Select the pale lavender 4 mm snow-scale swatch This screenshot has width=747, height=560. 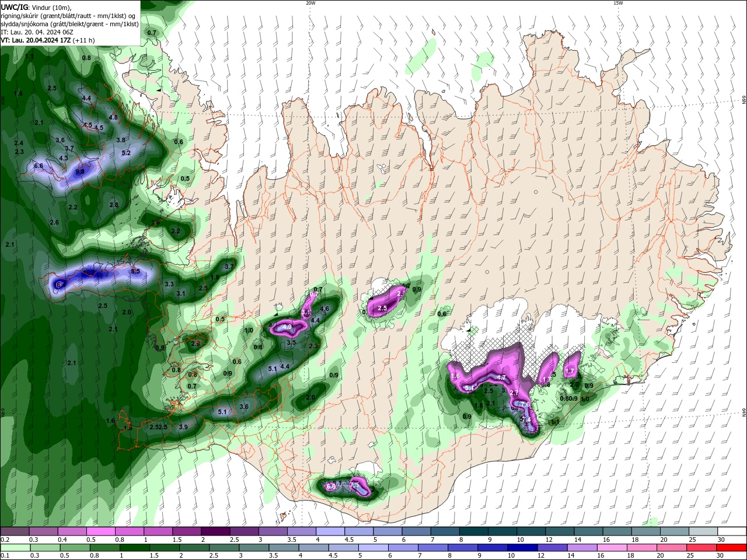[x=329, y=531]
